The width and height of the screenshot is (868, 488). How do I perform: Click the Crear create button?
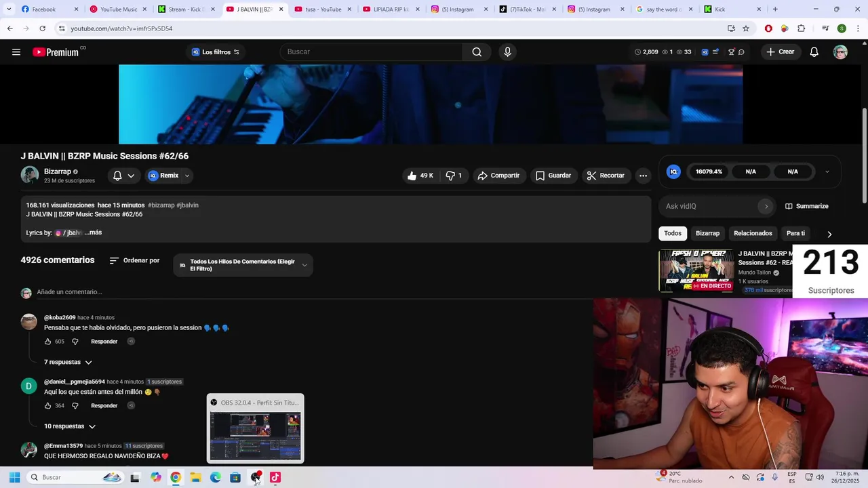point(780,52)
